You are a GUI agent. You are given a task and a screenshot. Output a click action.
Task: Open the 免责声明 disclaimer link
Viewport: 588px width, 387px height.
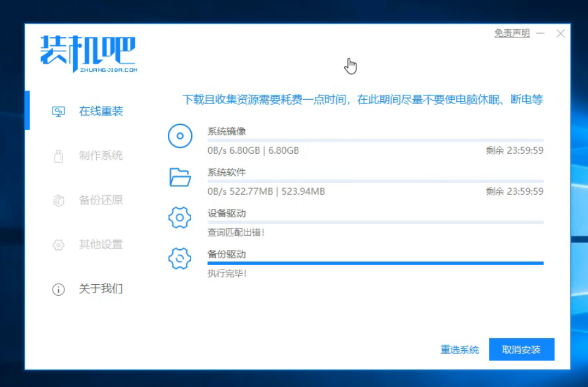pos(512,34)
